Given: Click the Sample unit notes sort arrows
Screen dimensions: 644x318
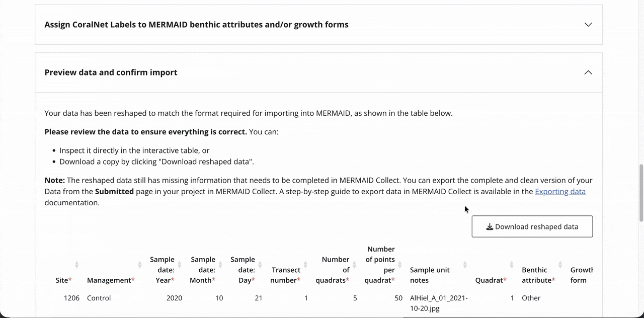Looking at the screenshot, I should pos(465,265).
